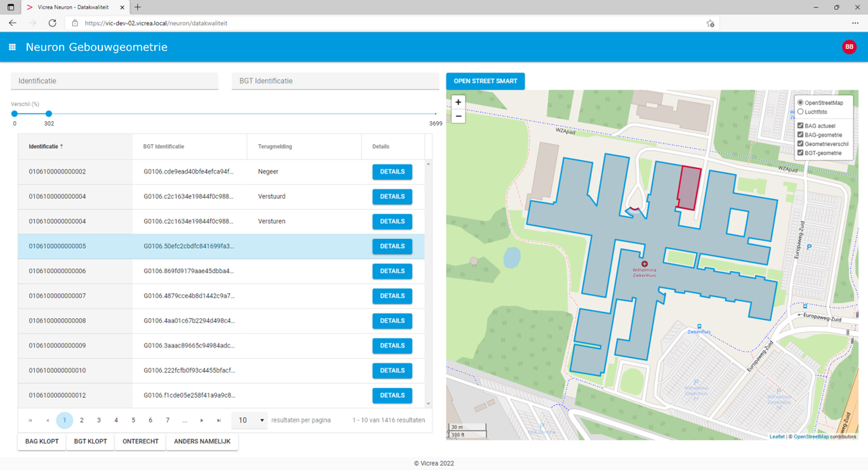Image resolution: width=868 pixels, height=470 pixels.
Task: Open more pages ellipsis
Action: (185, 420)
